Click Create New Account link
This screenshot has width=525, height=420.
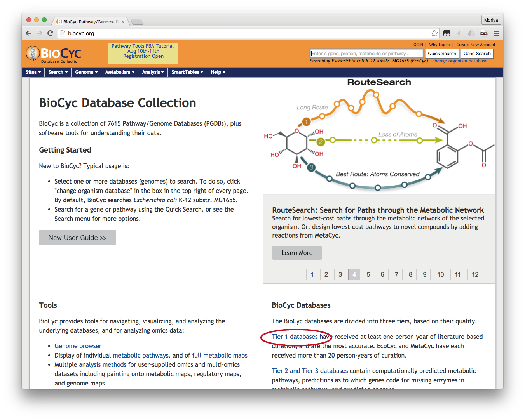click(476, 45)
